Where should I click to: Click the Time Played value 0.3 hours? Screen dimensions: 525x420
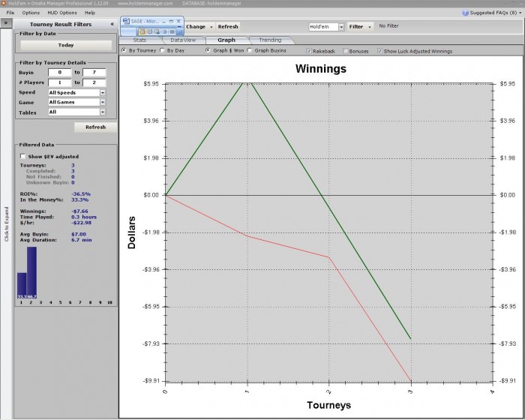[84, 217]
